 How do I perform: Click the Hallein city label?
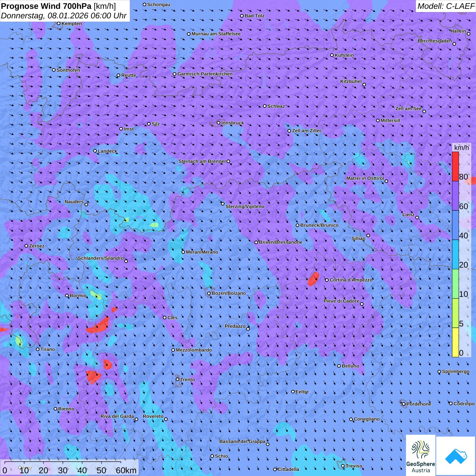458,31
